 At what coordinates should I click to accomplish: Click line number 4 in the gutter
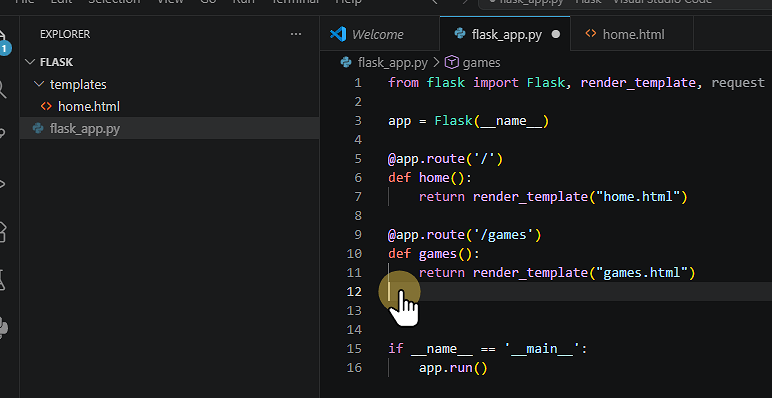(357, 140)
